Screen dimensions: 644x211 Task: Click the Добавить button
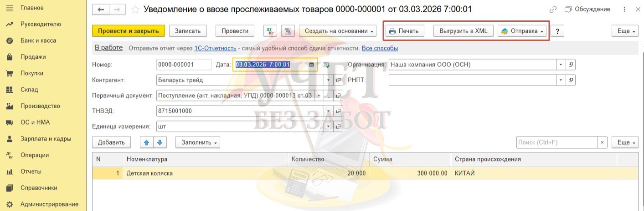111,142
